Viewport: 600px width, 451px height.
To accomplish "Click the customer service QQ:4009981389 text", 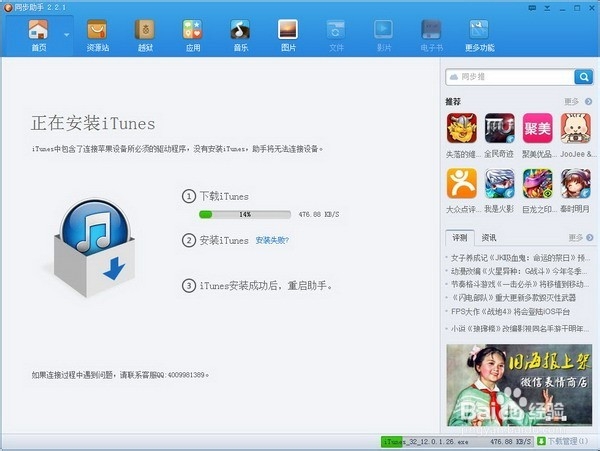I will 180,374.
